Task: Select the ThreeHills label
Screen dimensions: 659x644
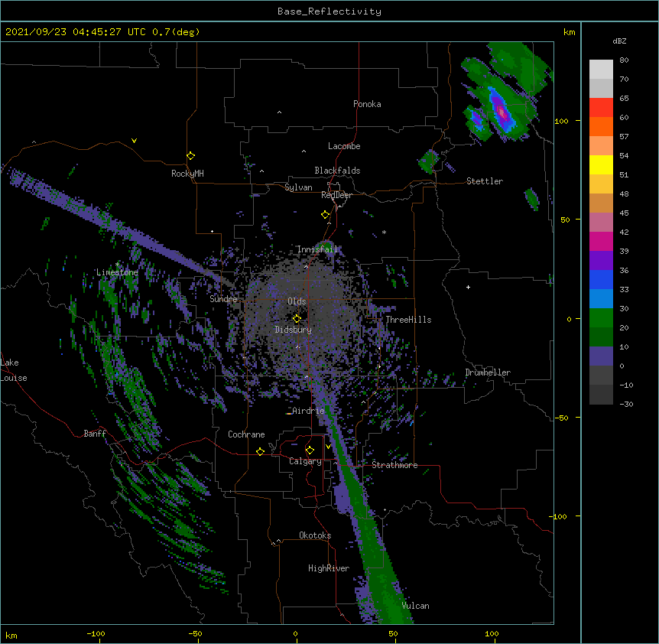Action: [x=408, y=320]
